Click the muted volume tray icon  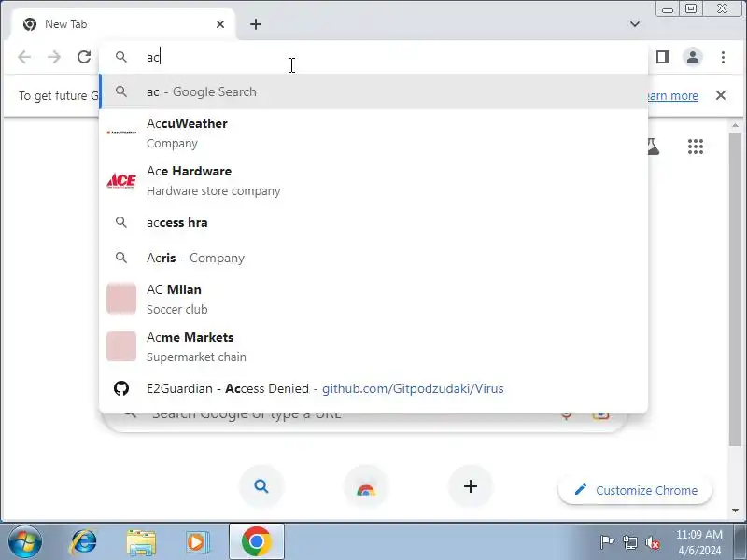[x=652, y=542]
